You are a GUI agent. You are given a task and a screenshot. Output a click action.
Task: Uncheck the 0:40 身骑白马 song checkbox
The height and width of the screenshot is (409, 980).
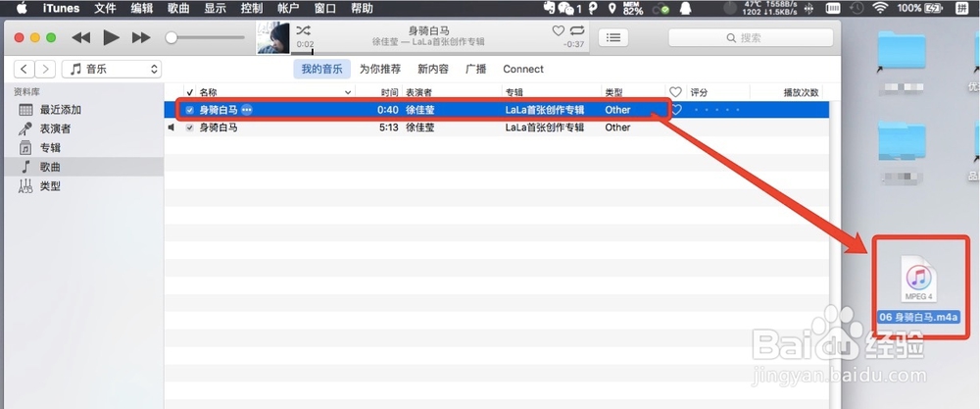190,110
